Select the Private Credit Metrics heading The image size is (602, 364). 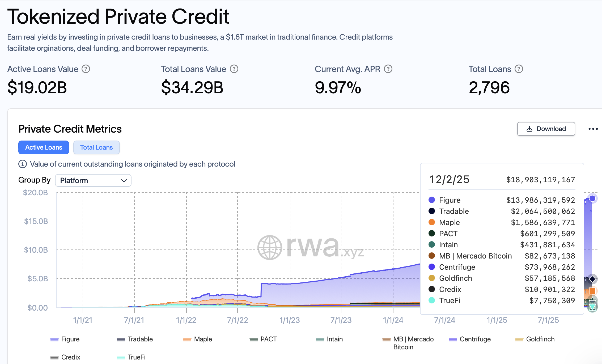click(70, 129)
